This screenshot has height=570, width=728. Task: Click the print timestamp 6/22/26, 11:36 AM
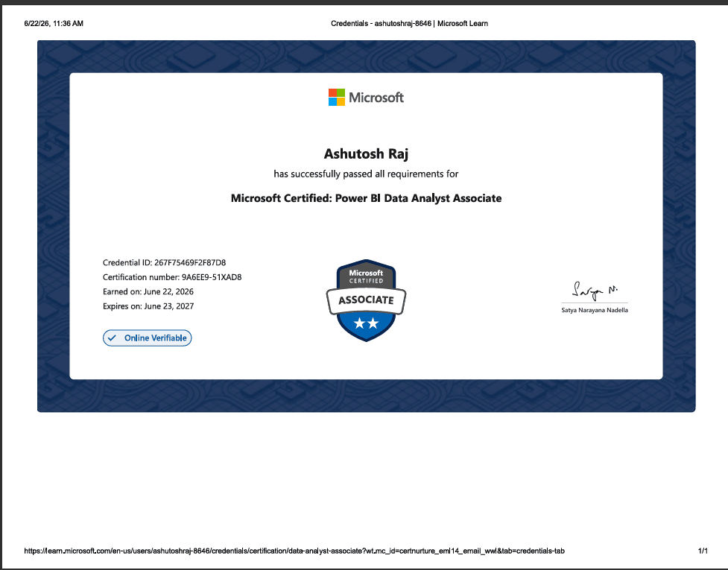pyautogui.click(x=54, y=23)
